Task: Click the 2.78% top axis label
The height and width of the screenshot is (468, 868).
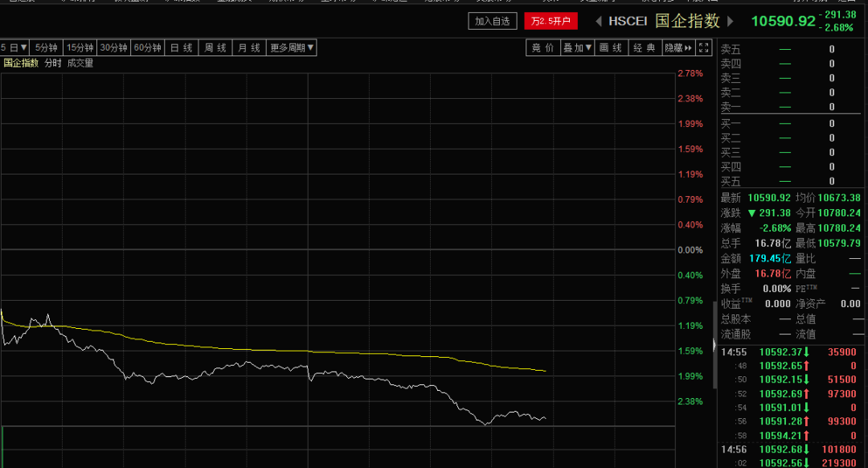Action: pyautogui.click(x=690, y=73)
